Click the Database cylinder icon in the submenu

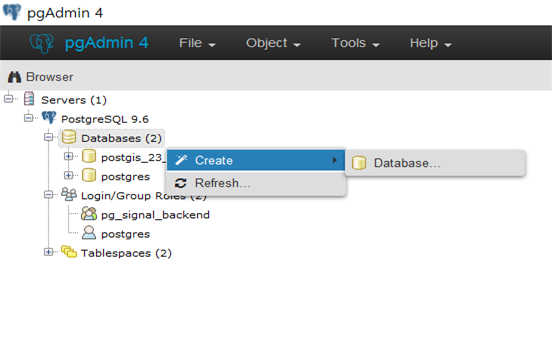coord(359,163)
